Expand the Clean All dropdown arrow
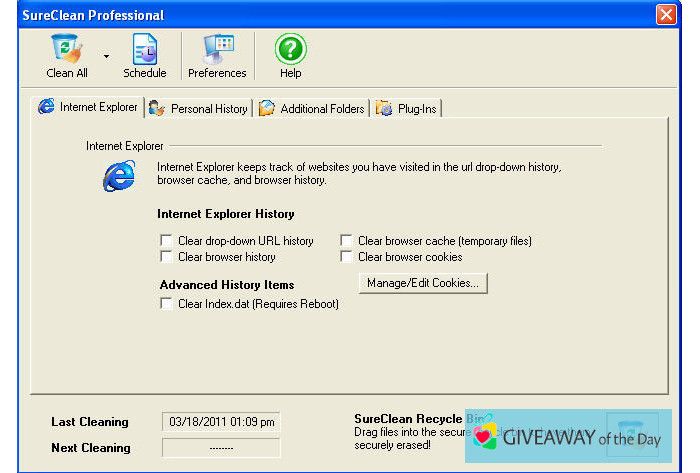The height and width of the screenshot is (473, 700). [106, 57]
